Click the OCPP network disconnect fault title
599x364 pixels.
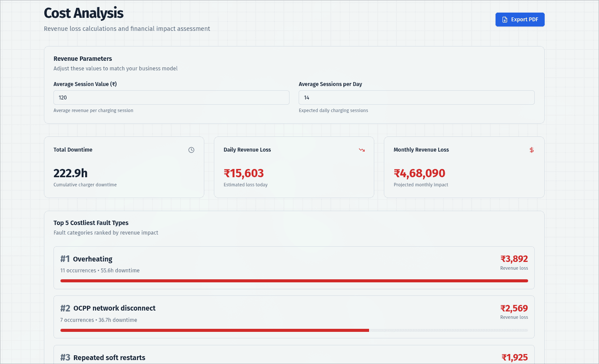click(114, 308)
